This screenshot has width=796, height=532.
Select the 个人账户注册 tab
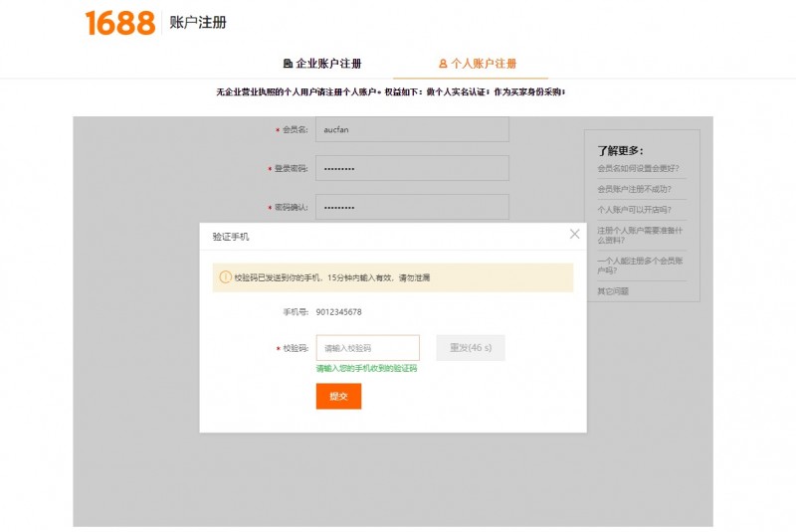coord(478,64)
